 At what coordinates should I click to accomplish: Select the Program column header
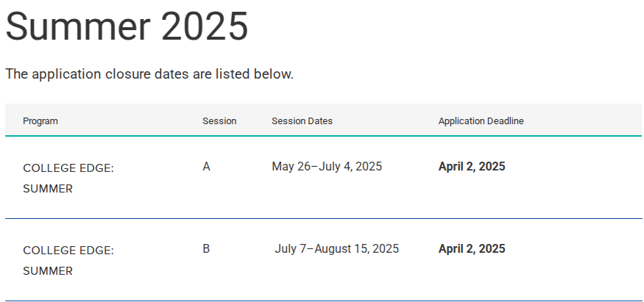pyautogui.click(x=40, y=121)
